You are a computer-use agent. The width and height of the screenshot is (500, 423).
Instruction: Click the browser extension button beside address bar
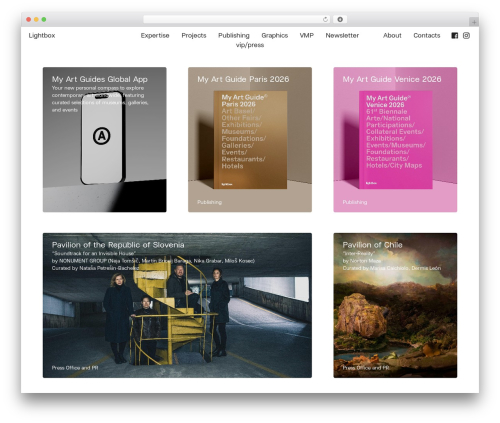click(x=340, y=19)
